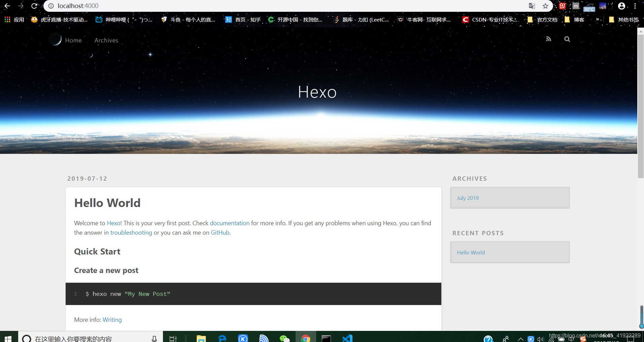Open the CSDN bookmark

tap(490, 20)
